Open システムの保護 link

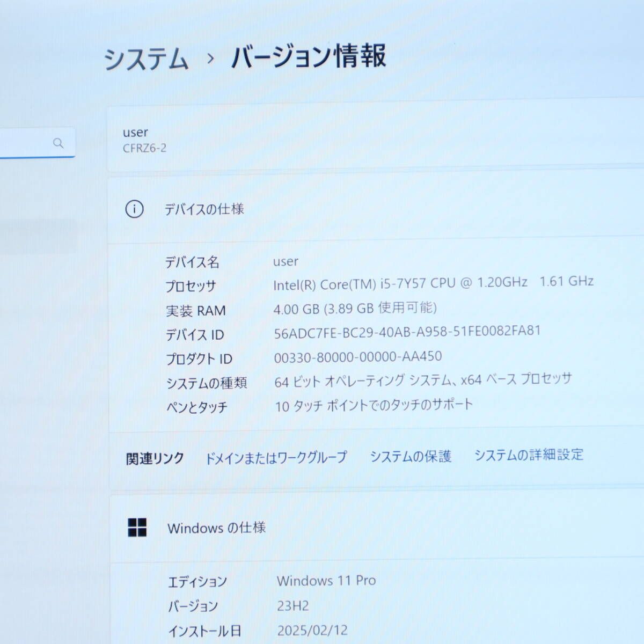tap(411, 456)
